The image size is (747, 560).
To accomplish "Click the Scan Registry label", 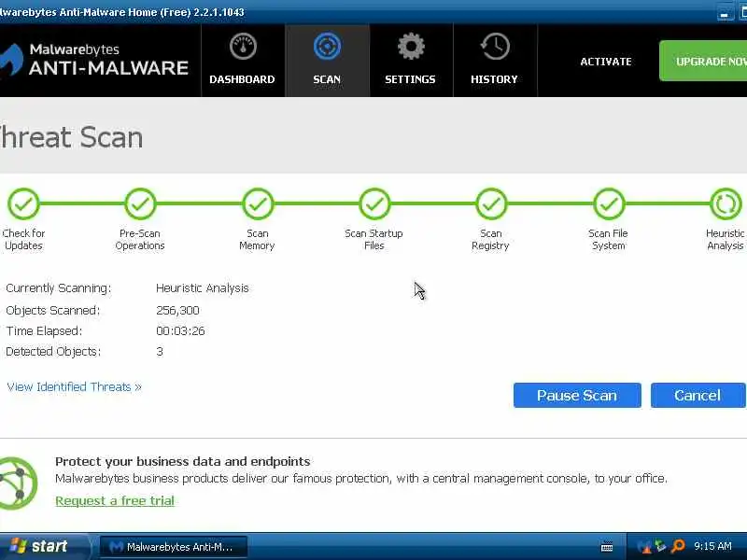I will 491,239.
